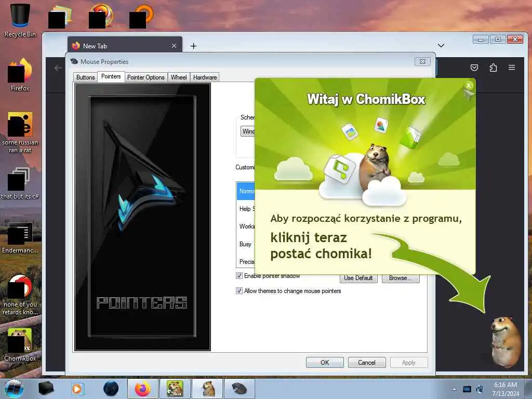The height and width of the screenshot is (399, 532).
Task: Click Cancel in Mouse Properties
Action: (x=367, y=362)
